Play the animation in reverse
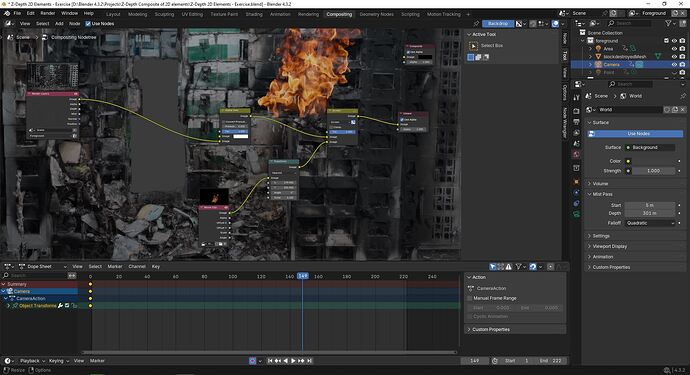 [286, 360]
